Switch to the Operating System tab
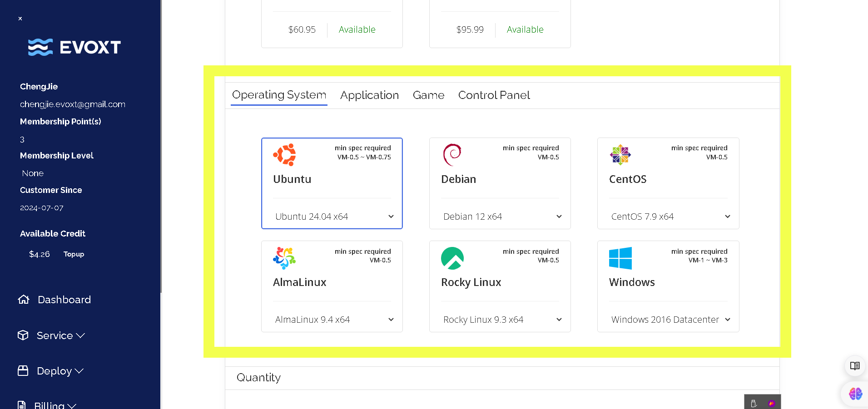The height and width of the screenshot is (409, 868). pyautogui.click(x=279, y=95)
